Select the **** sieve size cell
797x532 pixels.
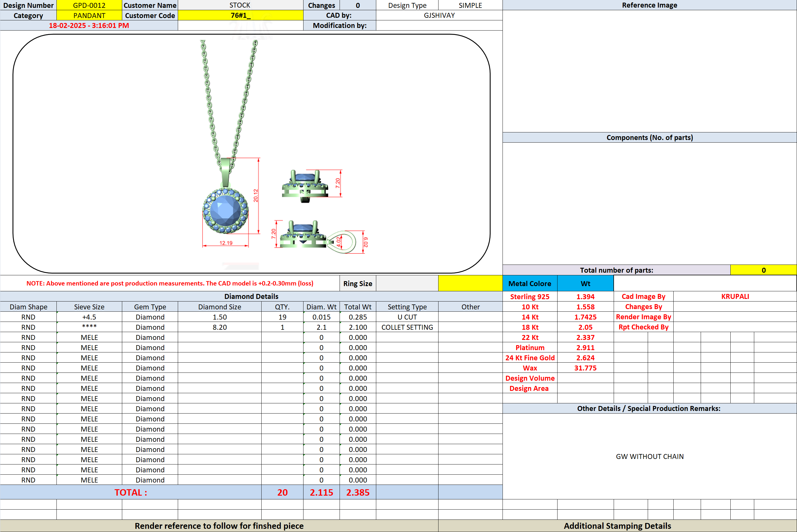(89, 327)
